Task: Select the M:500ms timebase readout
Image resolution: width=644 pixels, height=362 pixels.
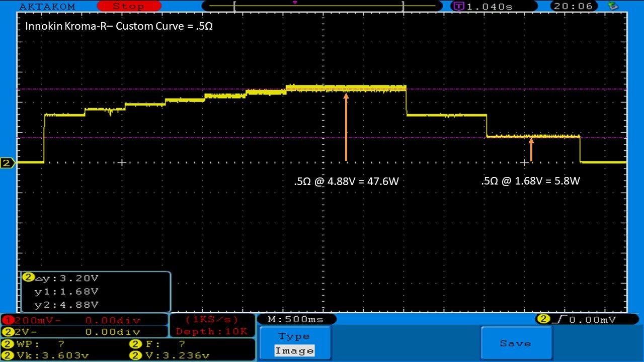Action: [x=296, y=319]
